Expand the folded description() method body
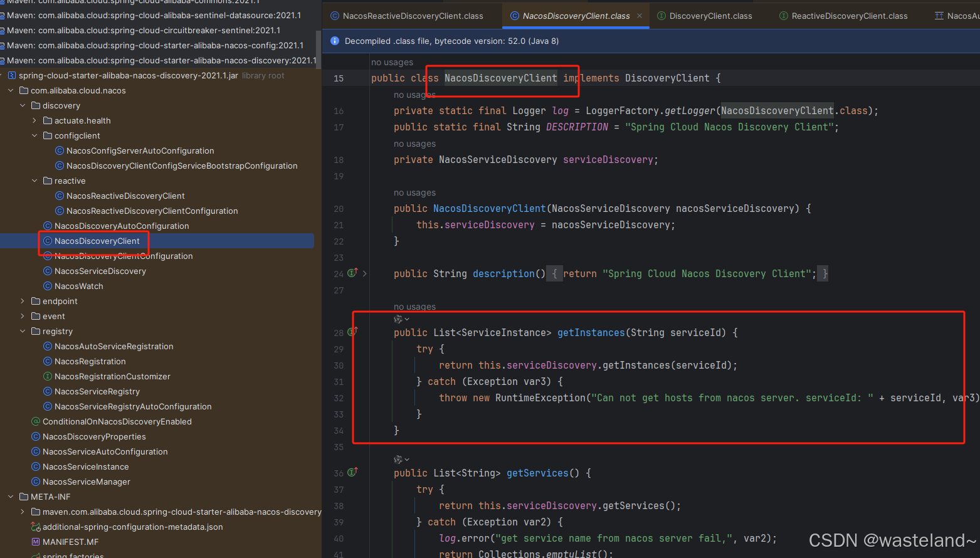 [365, 273]
